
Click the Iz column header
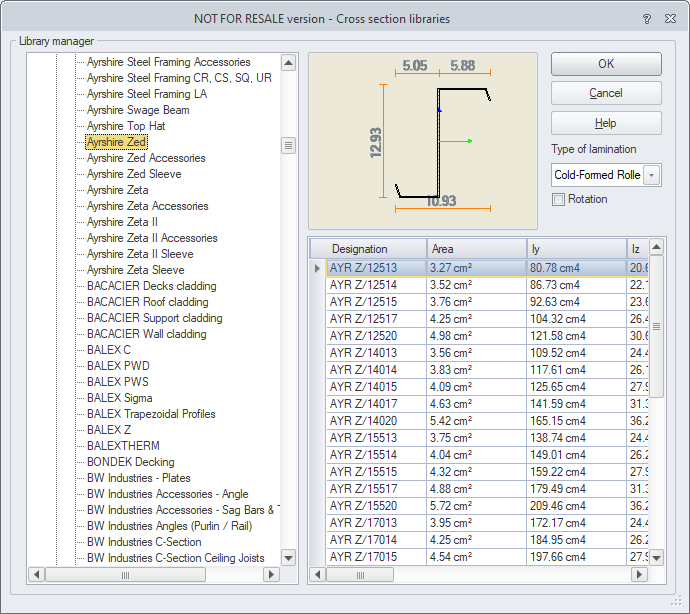click(x=638, y=249)
